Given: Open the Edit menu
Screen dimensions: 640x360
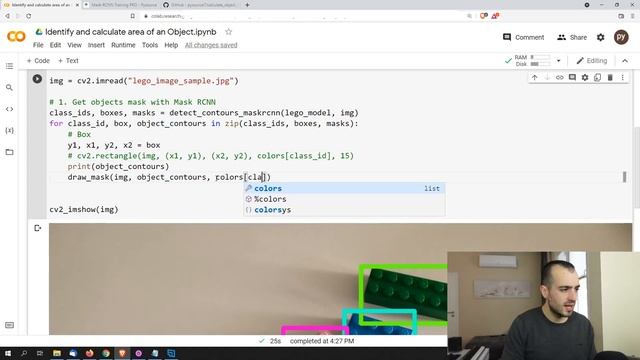Looking at the screenshot, I should (55, 45).
